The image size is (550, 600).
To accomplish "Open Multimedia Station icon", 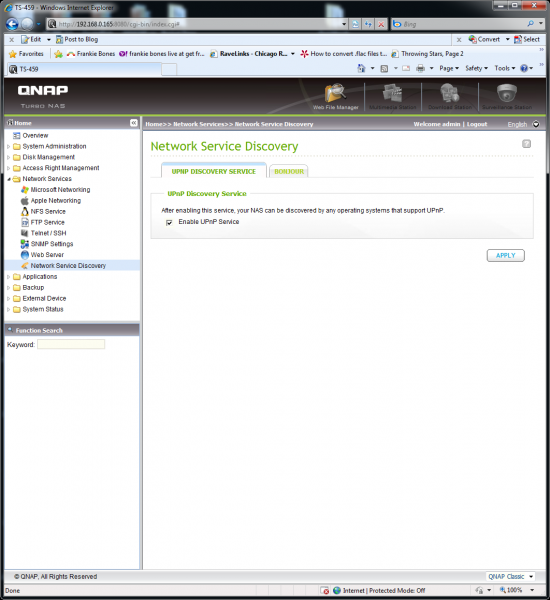I will (x=392, y=97).
